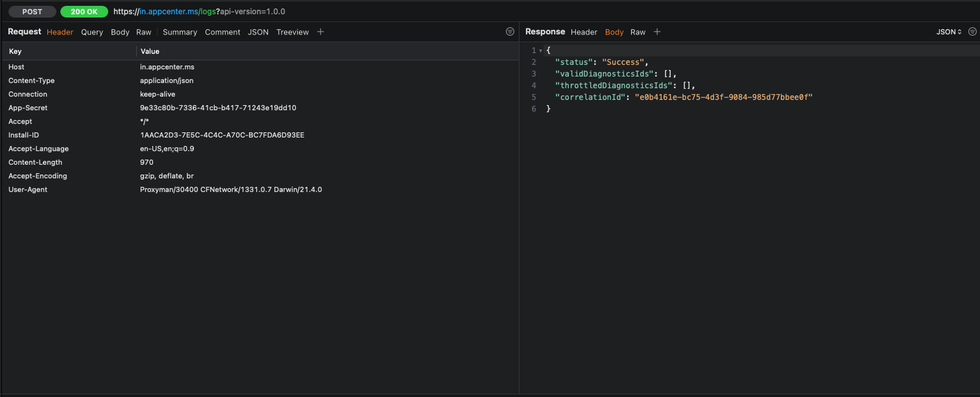The height and width of the screenshot is (397, 980).
Task: Switch to Response Header tab
Action: tap(584, 32)
